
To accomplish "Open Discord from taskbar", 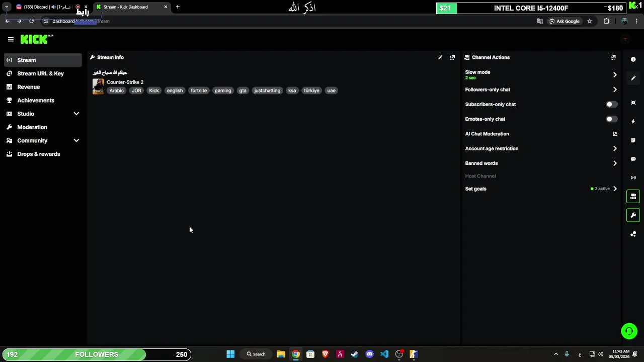I will pos(370,354).
